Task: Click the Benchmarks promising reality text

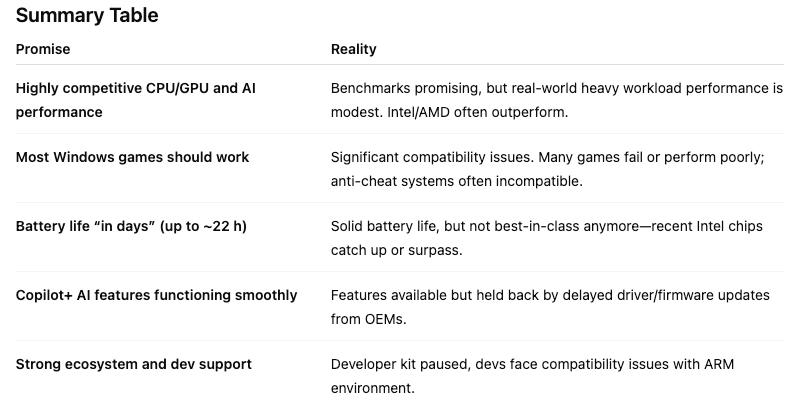Action: pos(557,100)
